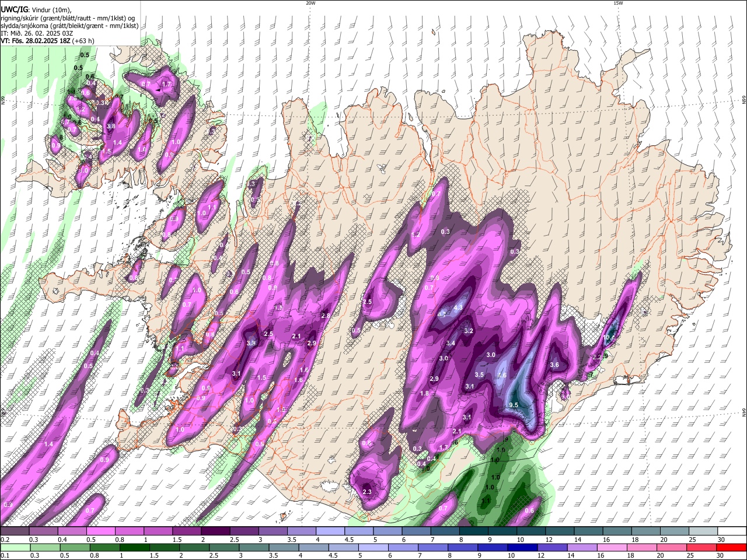Click the rigning/skúrir legend description line
Screen dimensions: 747x560
[68, 18]
